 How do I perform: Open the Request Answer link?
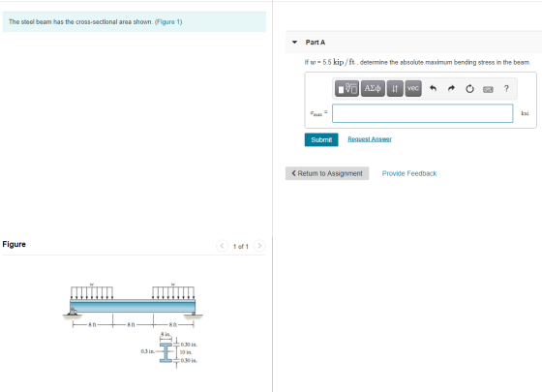click(370, 139)
